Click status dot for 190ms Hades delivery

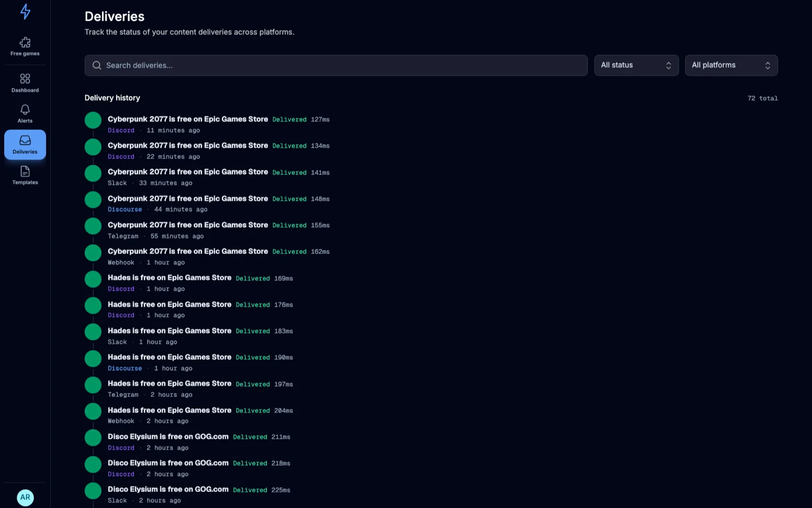[x=93, y=359]
